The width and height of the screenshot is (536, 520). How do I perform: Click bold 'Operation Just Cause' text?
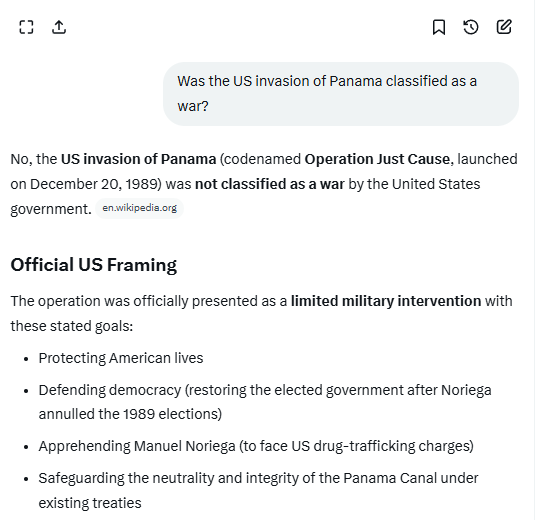pyautogui.click(x=377, y=160)
